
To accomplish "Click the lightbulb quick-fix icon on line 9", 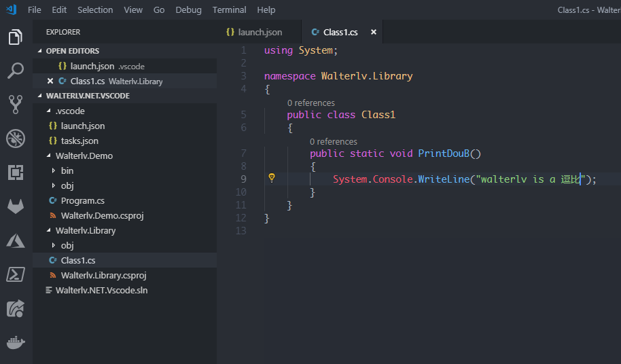I will click(x=272, y=178).
